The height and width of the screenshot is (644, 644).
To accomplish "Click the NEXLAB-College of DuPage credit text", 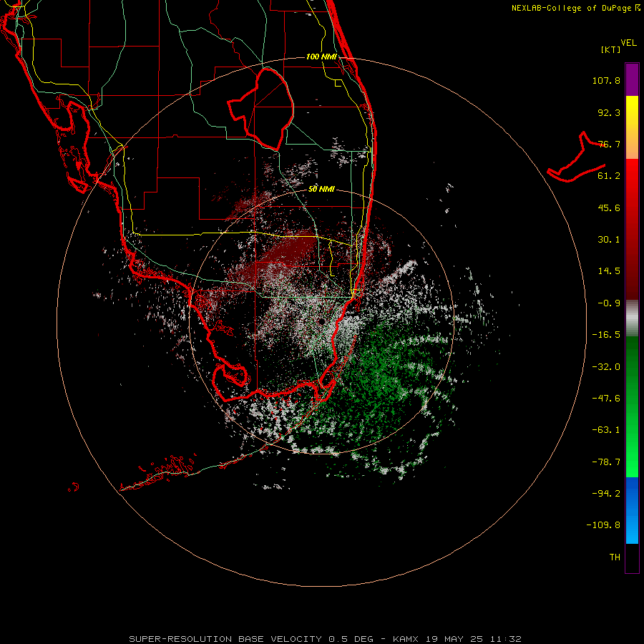I will [575, 8].
